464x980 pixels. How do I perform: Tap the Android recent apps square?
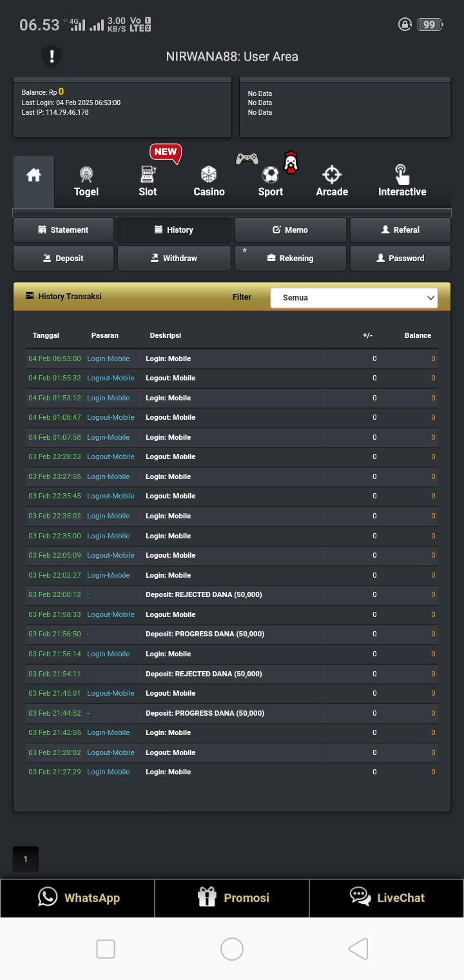[106, 949]
